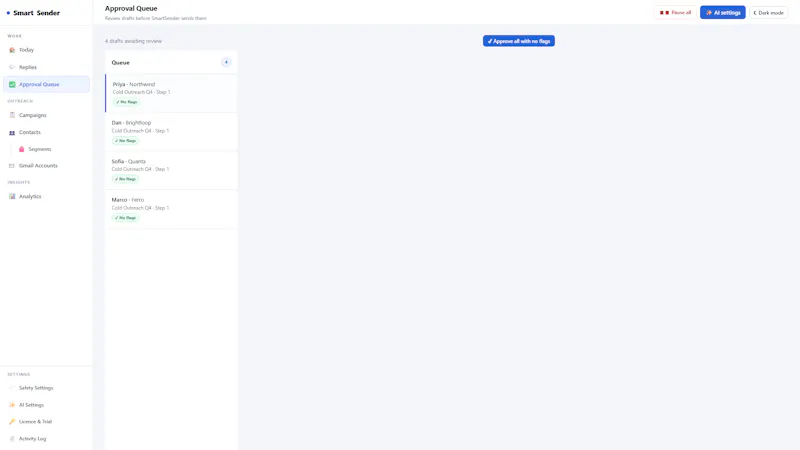Select the Marco - Ferro draft

point(171,209)
